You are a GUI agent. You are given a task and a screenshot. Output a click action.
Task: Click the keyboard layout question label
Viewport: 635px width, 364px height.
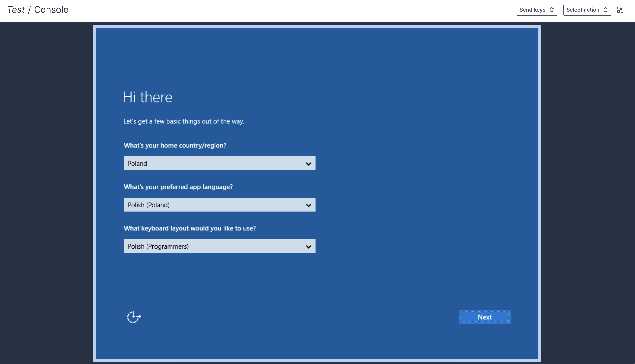189,228
